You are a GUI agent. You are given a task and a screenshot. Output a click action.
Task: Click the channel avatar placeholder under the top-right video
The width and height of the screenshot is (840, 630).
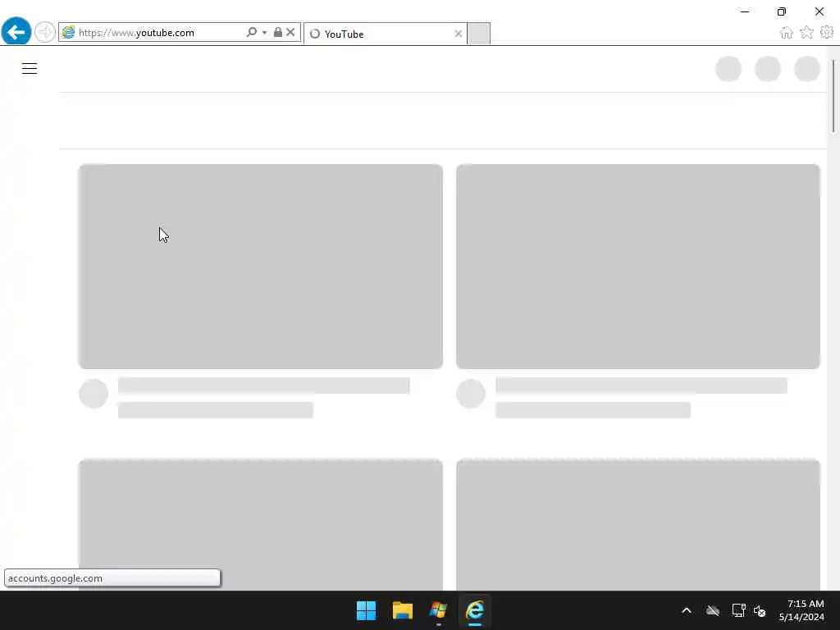[471, 394]
